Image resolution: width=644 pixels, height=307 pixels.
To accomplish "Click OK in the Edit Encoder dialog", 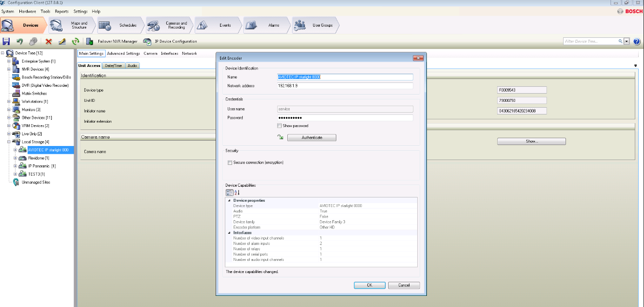I will 369,285.
